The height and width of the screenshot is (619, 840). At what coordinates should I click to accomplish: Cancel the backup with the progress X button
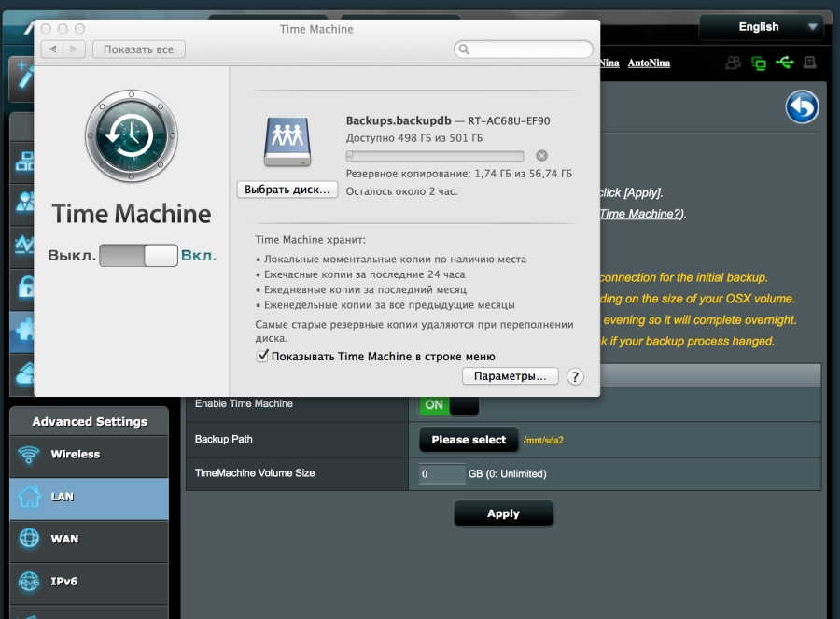(541, 156)
